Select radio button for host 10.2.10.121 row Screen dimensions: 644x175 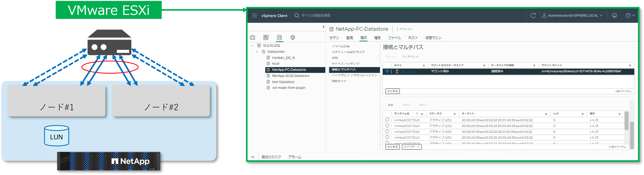(x=387, y=71)
